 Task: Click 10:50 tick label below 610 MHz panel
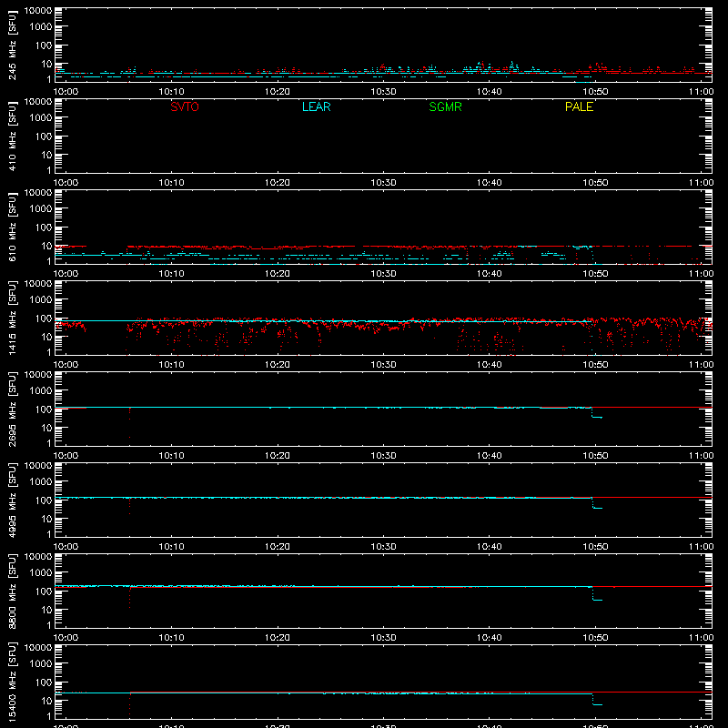tap(595, 274)
